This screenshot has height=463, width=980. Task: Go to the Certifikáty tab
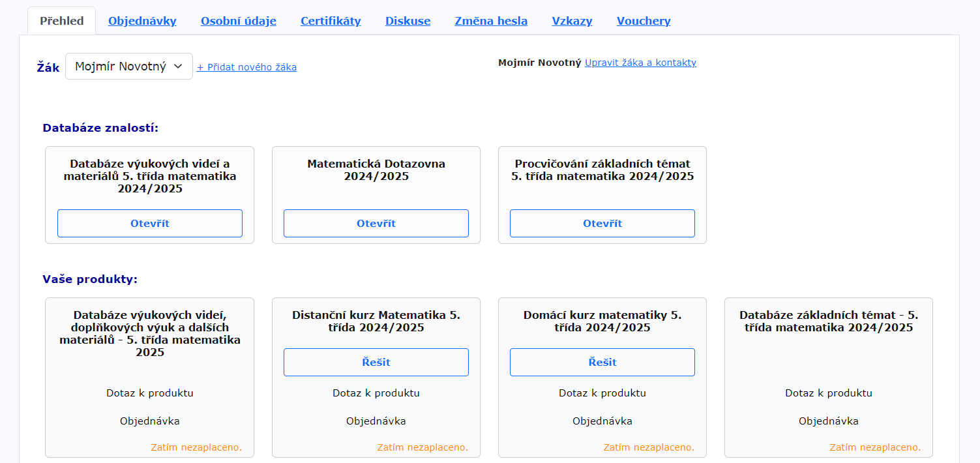(331, 21)
